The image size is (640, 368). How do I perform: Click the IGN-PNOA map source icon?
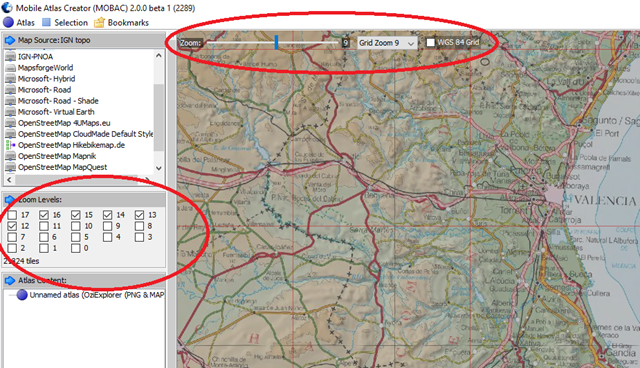(10, 56)
